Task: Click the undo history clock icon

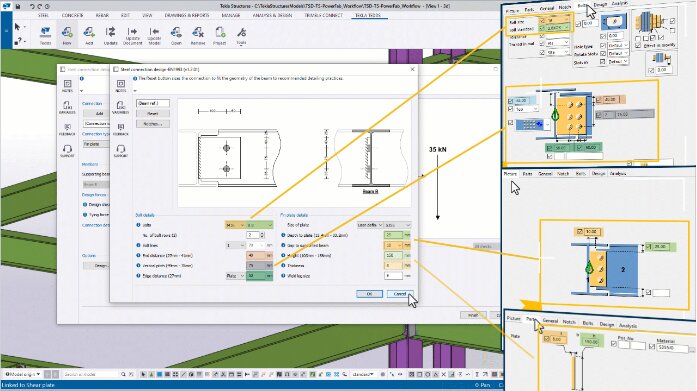Action: pyautogui.click(x=47, y=6)
